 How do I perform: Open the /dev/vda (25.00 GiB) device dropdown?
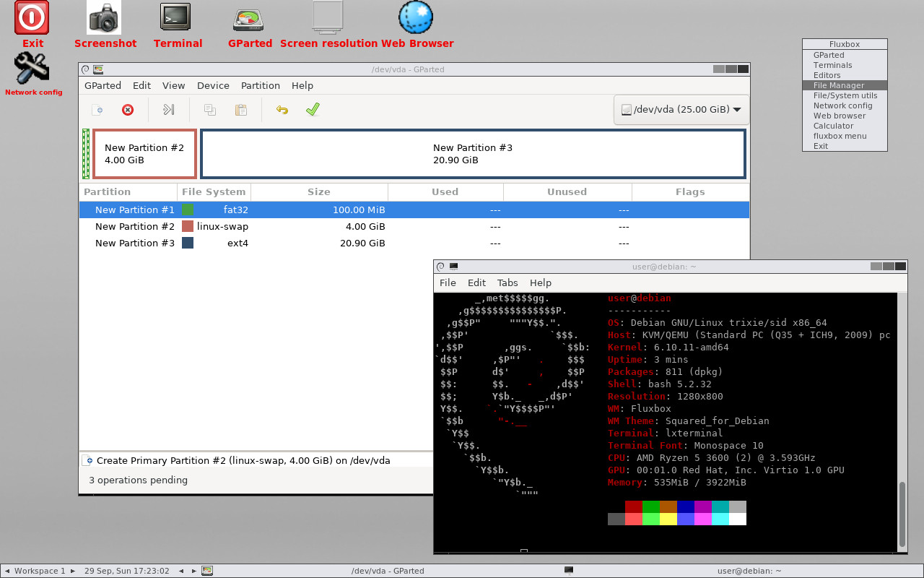click(681, 110)
